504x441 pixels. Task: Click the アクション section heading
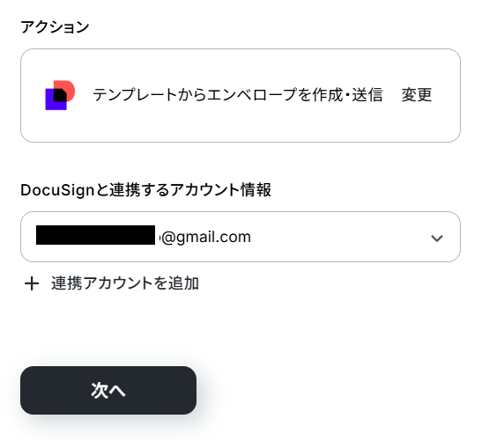55,27
